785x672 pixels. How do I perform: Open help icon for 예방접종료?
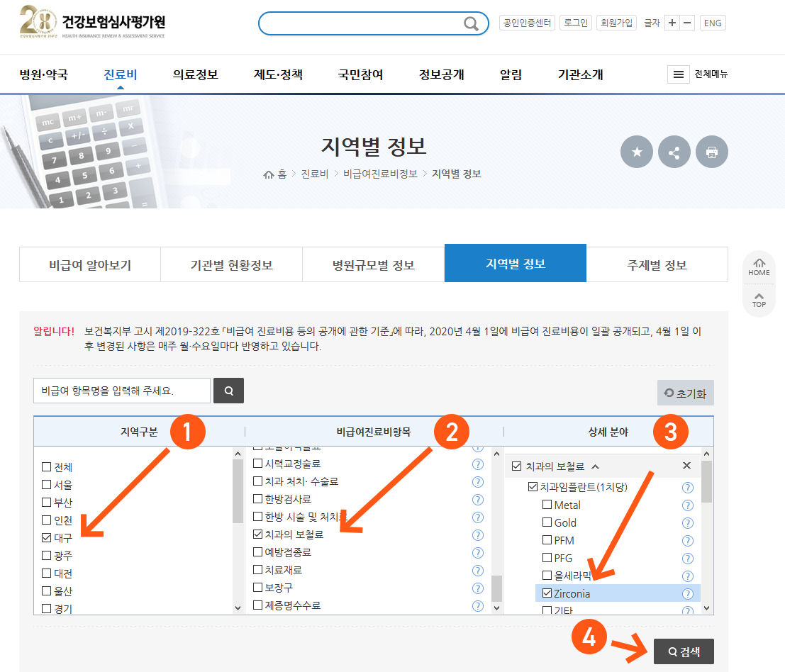(x=478, y=553)
